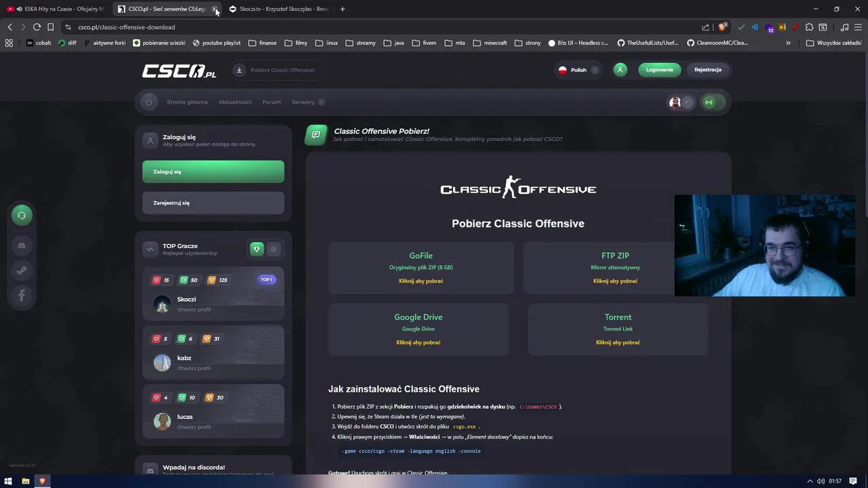Switch to the Skoczi.tv browser tab
The height and width of the screenshot is (488, 868).
pos(279,9)
